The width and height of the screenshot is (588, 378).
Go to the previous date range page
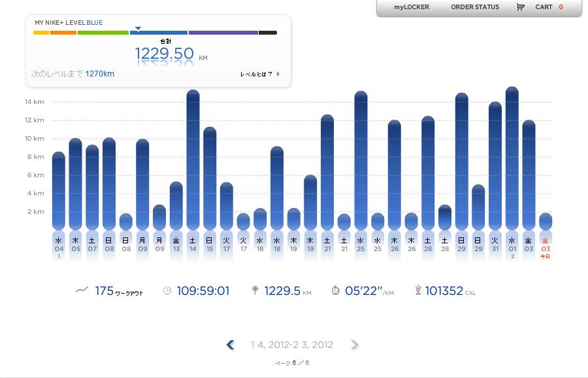pos(230,345)
